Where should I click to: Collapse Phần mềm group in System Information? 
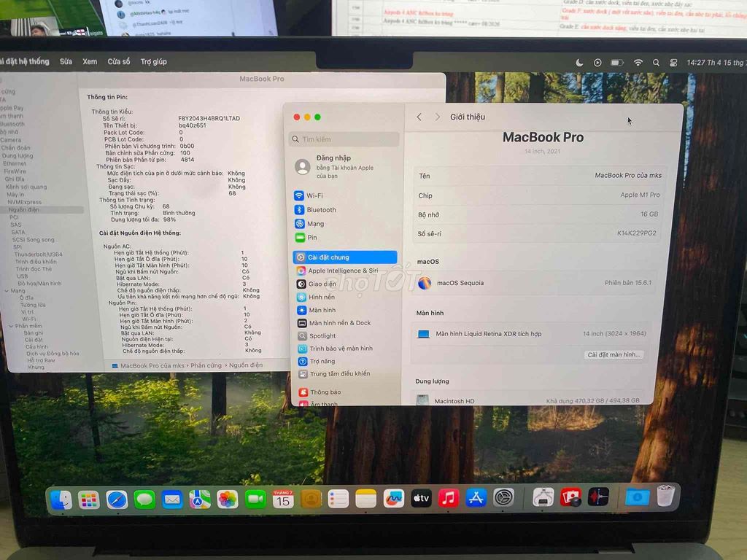point(10,326)
